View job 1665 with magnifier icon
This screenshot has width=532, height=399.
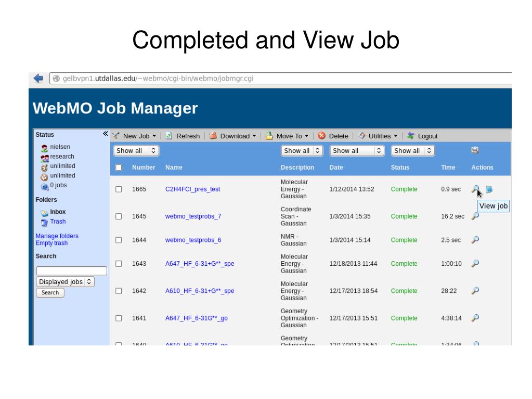(x=475, y=189)
